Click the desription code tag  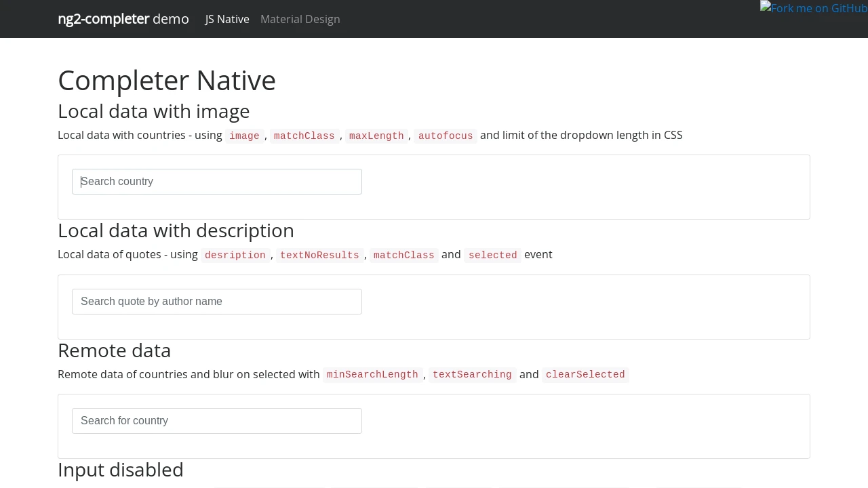click(235, 256)
